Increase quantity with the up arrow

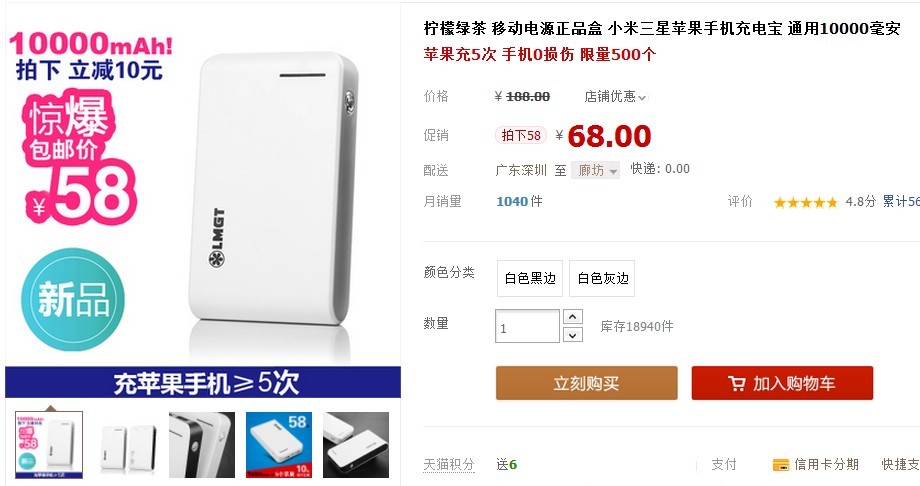pyautogui.click(x=573, y=317)
